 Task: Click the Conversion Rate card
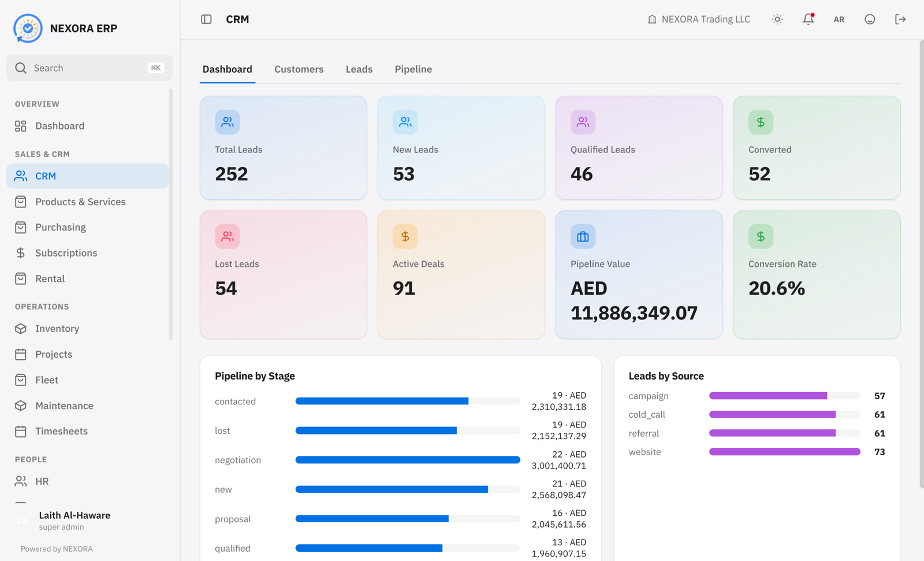click(817, 274)
